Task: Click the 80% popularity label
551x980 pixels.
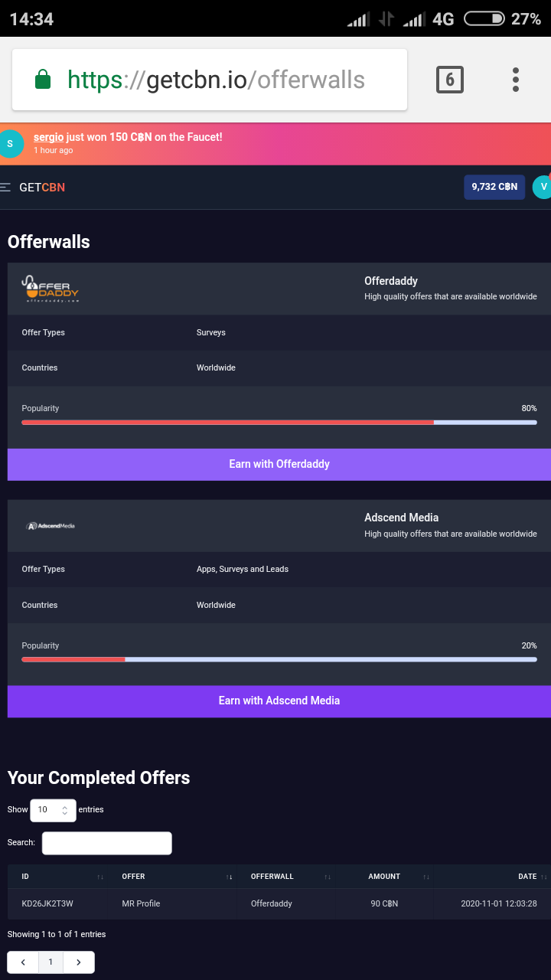Action: coord(530,408)
